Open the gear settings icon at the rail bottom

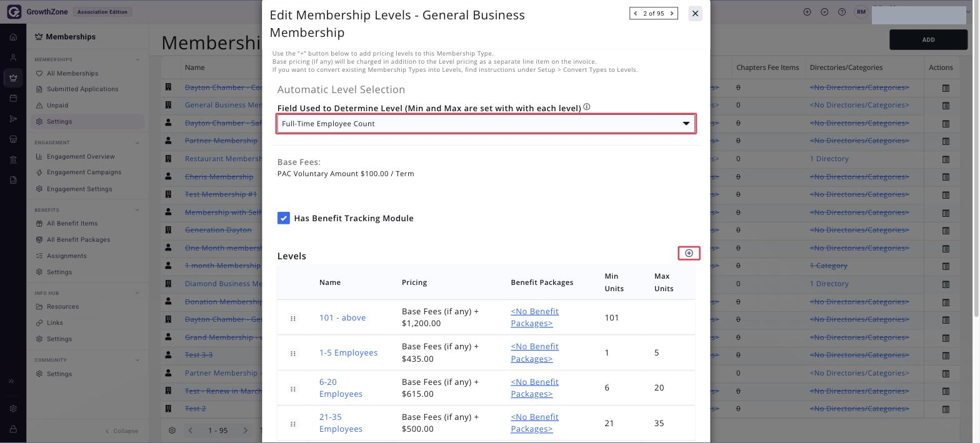point(13,409)
